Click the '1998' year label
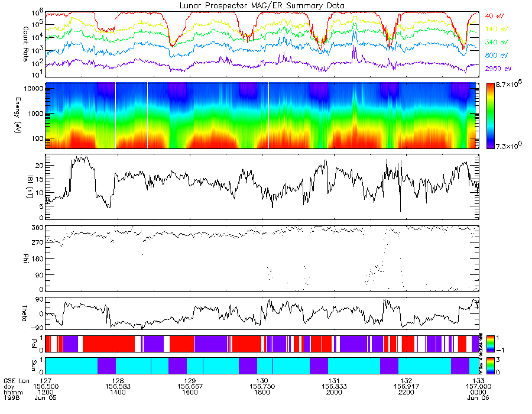Viewport: 532px width, 414px height. 12,397
